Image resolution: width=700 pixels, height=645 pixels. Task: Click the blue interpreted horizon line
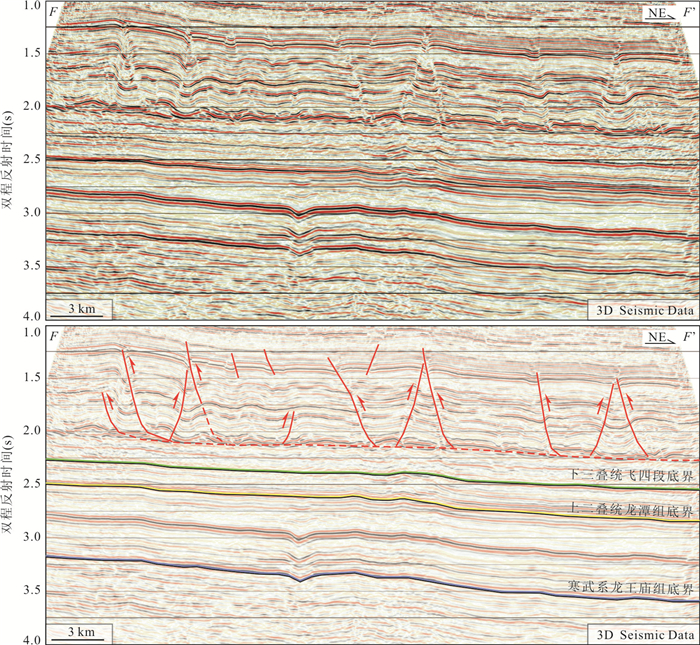tap(373, 576)
